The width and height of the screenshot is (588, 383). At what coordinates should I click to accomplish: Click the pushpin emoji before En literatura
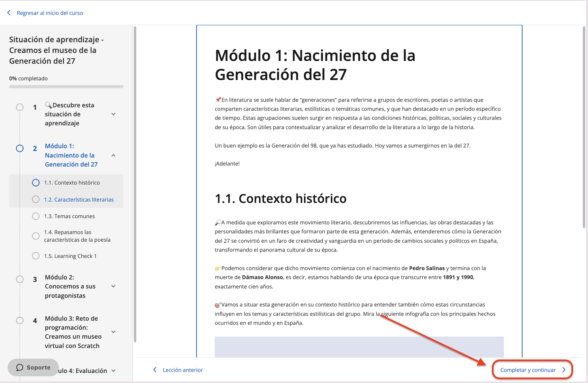pos(218,100)
